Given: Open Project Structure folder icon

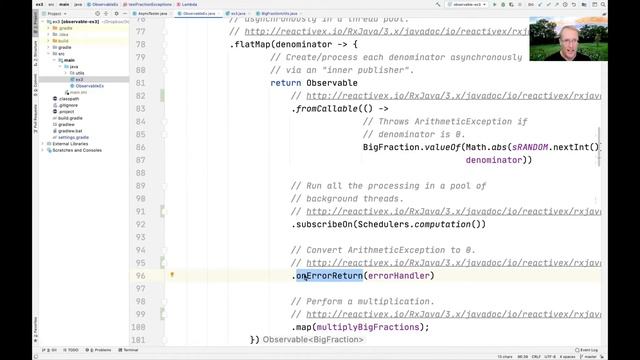Looking at the screenshot, I should [x=584, y=4].
